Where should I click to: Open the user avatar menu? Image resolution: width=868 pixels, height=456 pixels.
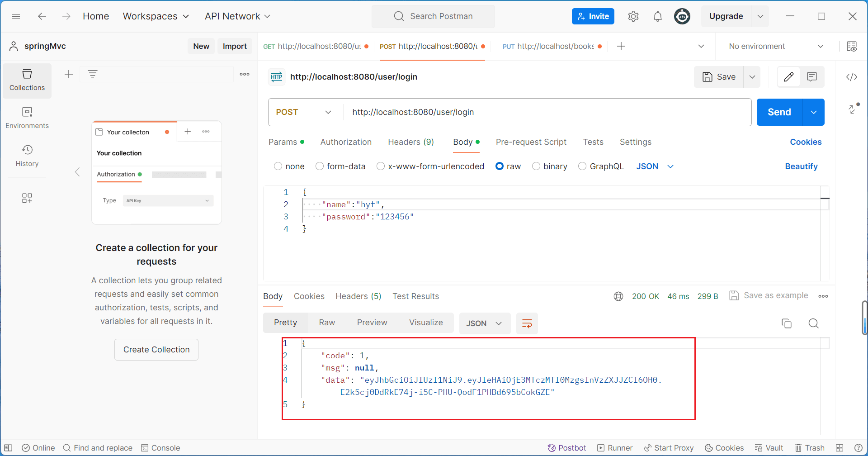click(682, 16)
